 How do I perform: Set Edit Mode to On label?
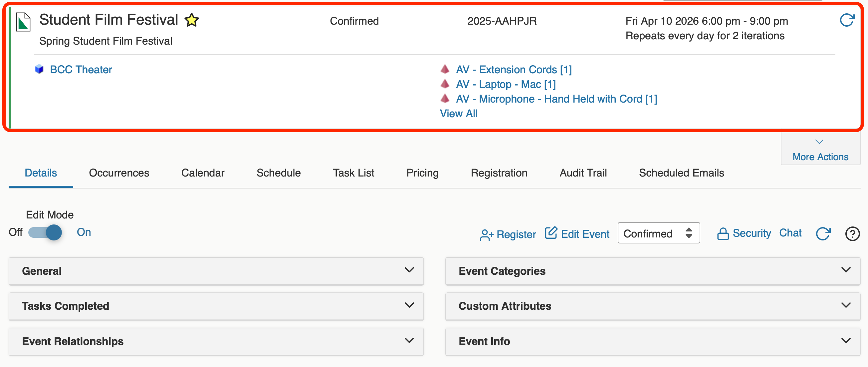tap(84, 232)
